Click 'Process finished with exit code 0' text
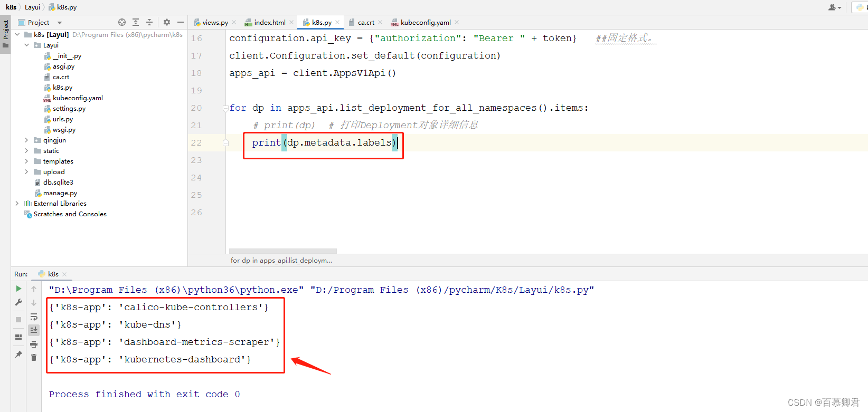Screen dimensions: 868x412 (x=144, y=394)
